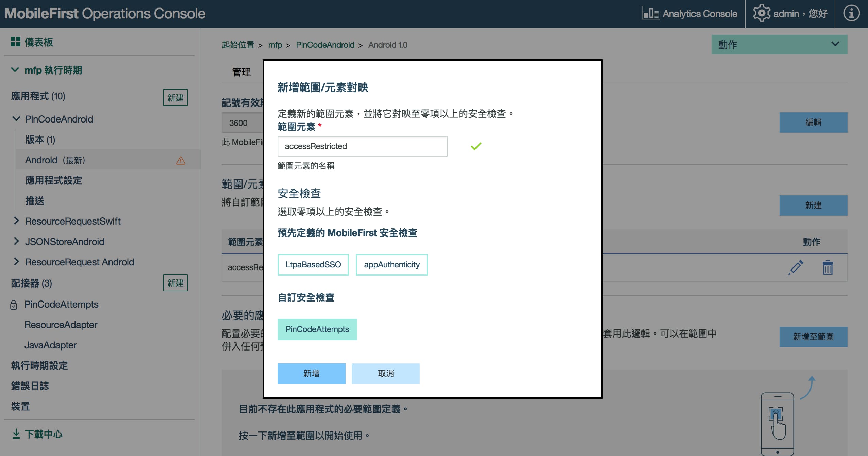This screenshot has width=868, height=456.
Task: Open the 動作 dropdown
Action: (780, 44)
